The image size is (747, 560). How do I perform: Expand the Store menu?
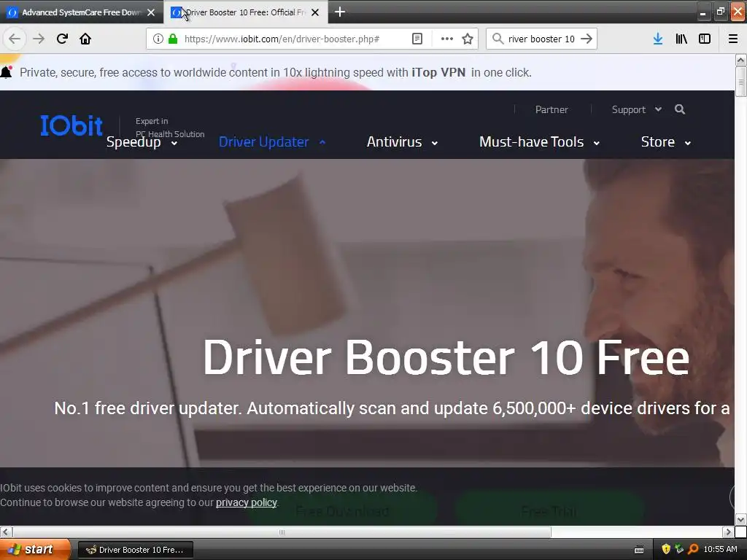(666, 142)
